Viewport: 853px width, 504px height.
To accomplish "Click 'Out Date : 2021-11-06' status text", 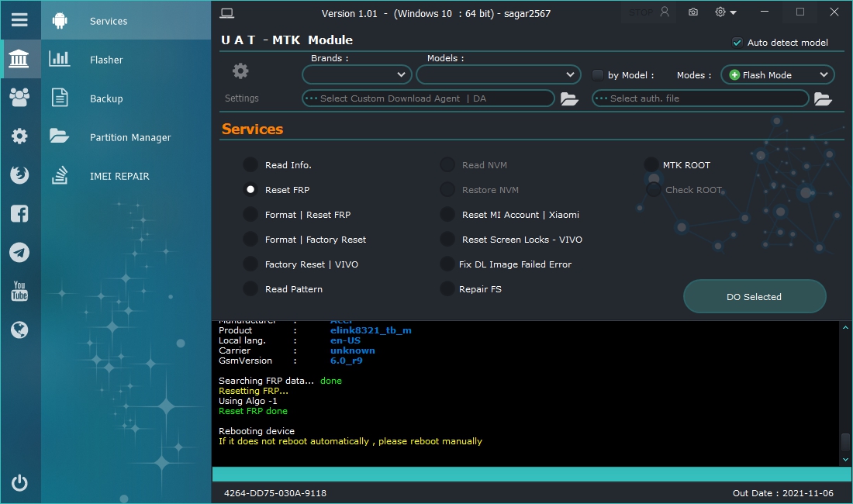I will pyautogui.click(x=783, y=493).
